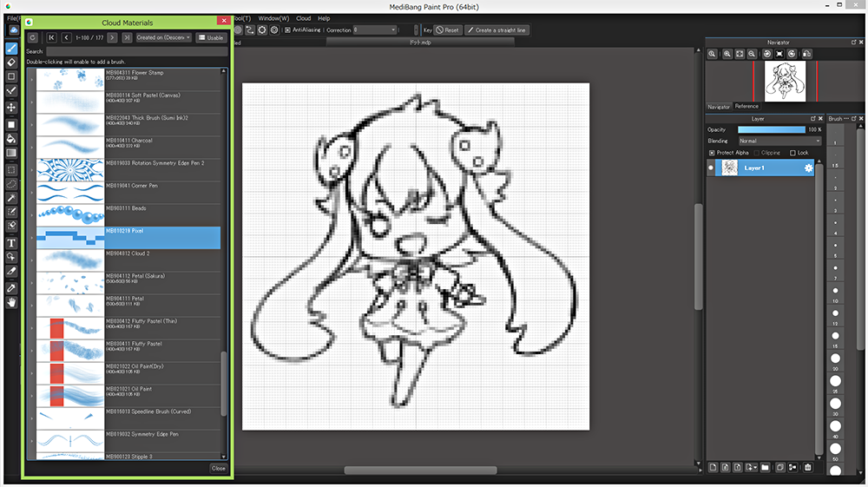Click Navigator fit-to-window icon

point(740,54)
